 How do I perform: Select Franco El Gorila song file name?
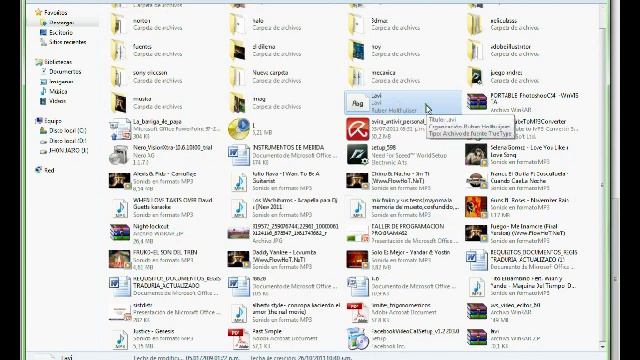(x=529, y=178)
